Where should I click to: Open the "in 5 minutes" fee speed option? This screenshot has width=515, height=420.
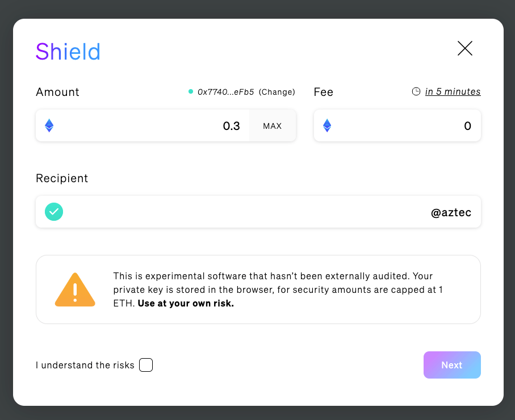click(453, 92)
